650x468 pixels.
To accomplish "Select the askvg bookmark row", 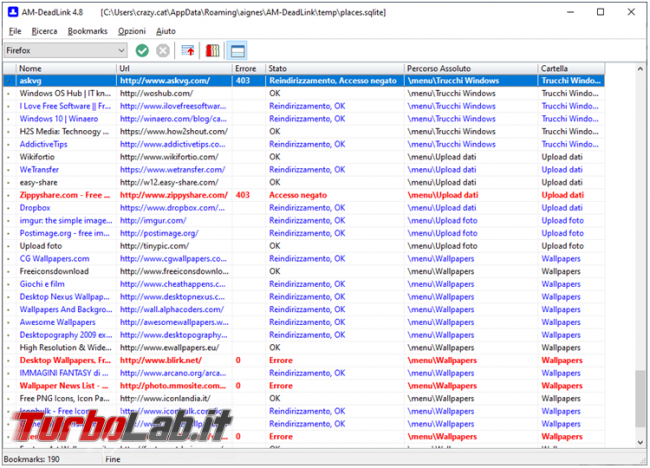I will [x=304, y=81].
